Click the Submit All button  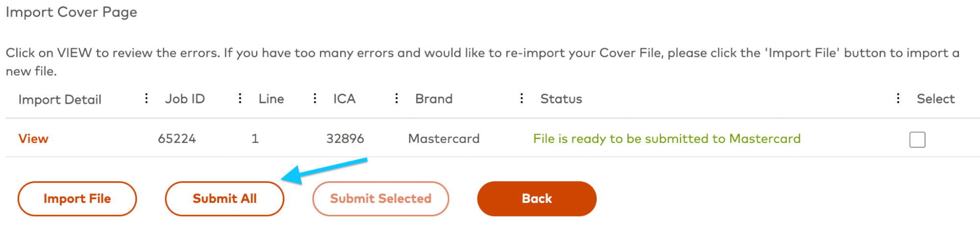[x=225, y=198]
